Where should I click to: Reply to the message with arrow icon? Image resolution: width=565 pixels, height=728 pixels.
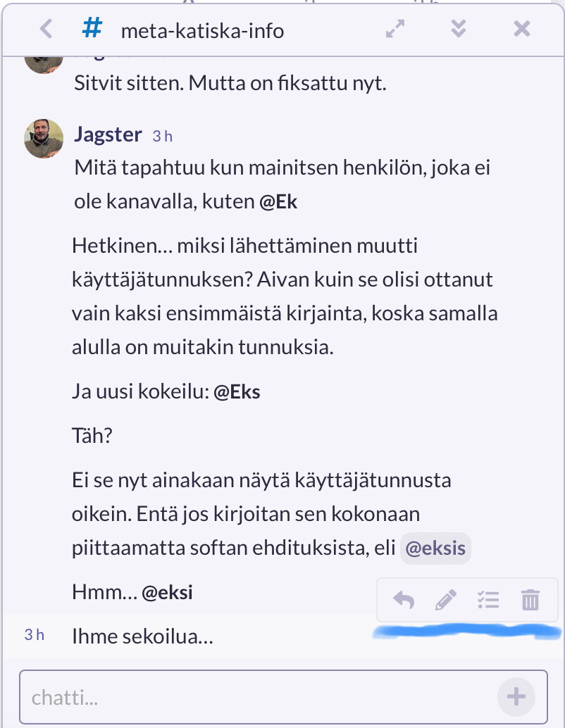click(403, 601)
